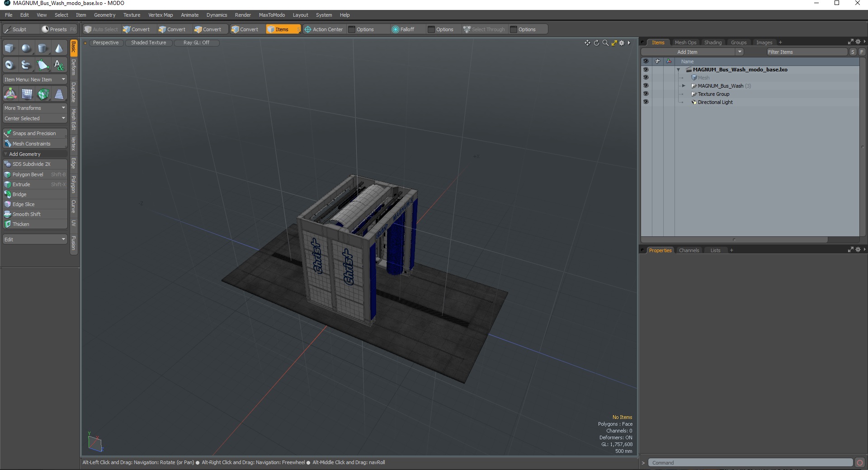This screenshot has height=470, width=868.
Task: Select the Directional Light item
Action: [x=715, y=102]
